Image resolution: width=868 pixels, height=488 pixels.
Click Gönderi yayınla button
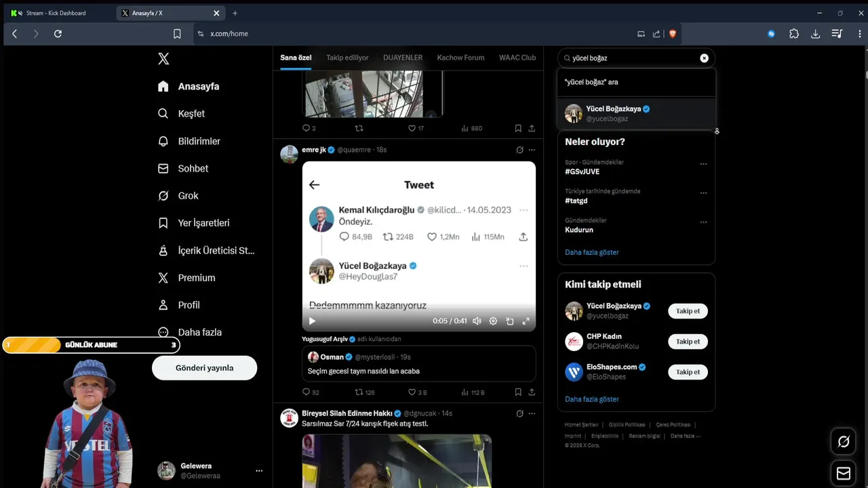pos(204,368)
